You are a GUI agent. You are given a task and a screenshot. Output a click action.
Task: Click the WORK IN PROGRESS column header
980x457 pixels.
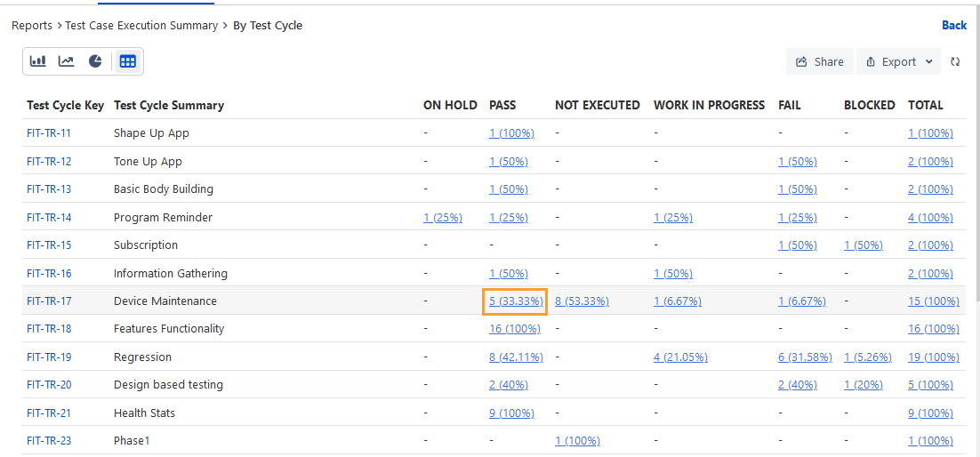tap(710, 105)
